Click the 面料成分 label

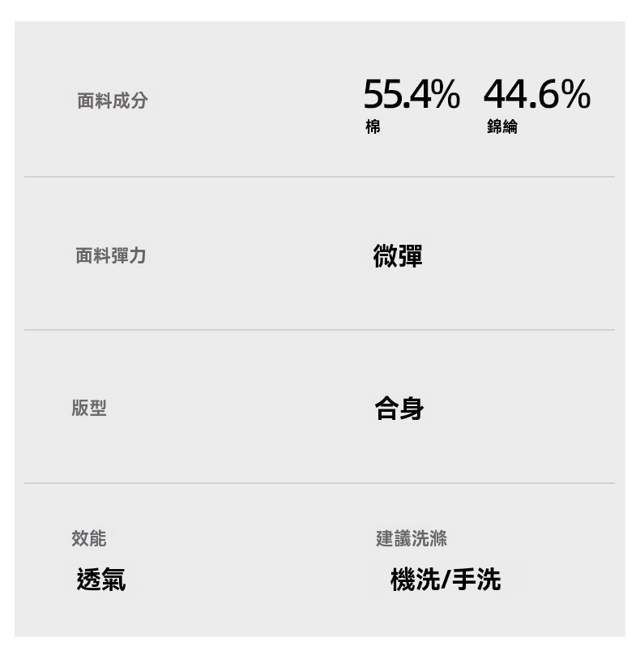tap(113, 101)
